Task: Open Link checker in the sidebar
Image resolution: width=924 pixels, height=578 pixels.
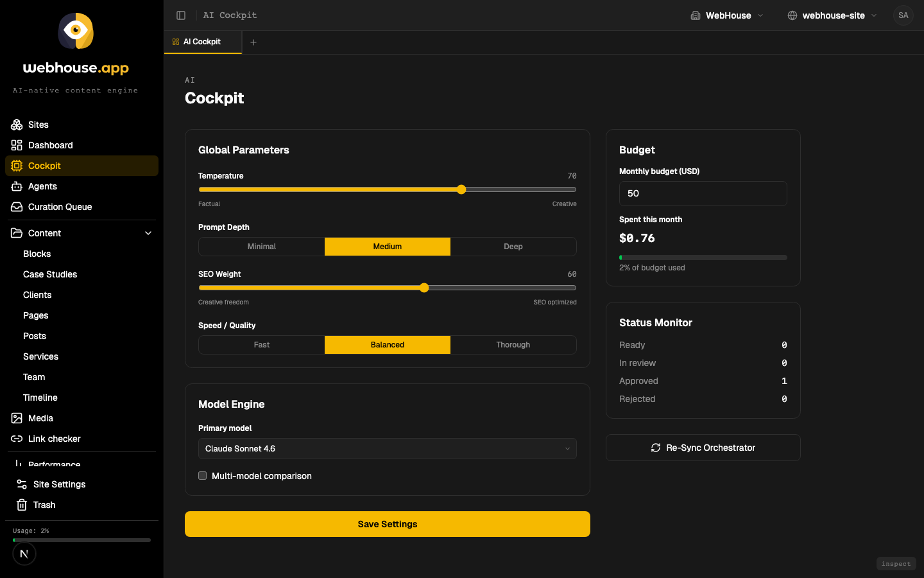Action: (x=81, y=439)
